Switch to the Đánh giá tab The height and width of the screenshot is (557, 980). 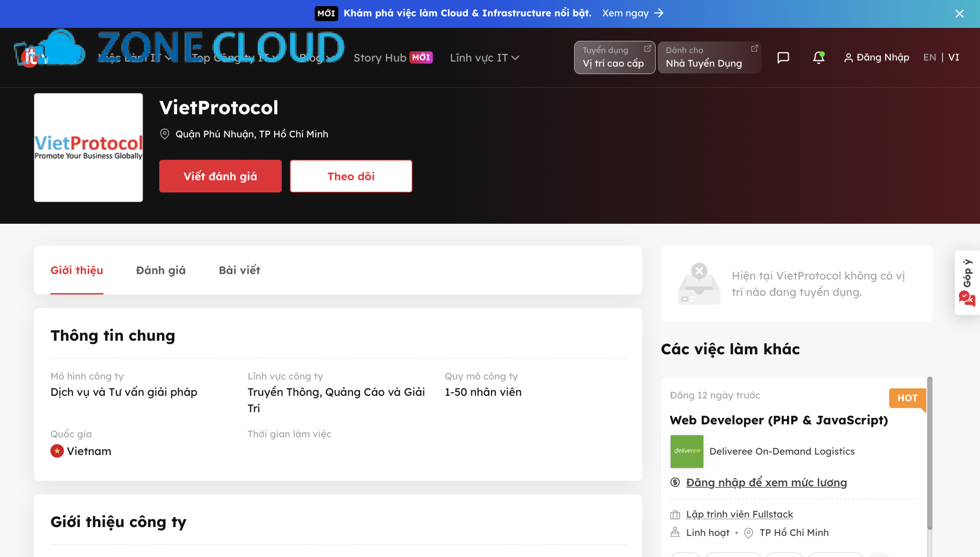pos(161,270)
